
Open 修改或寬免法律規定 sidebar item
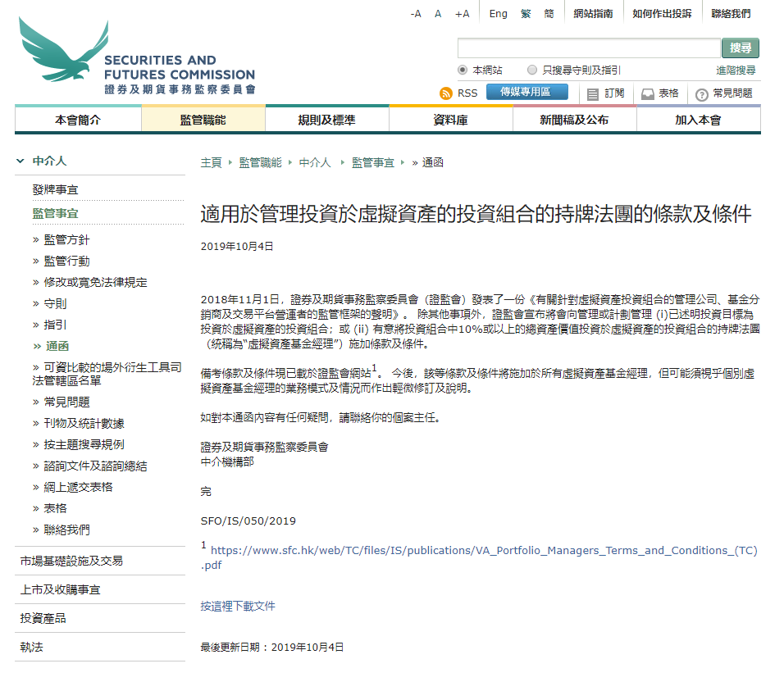(95, 282)
